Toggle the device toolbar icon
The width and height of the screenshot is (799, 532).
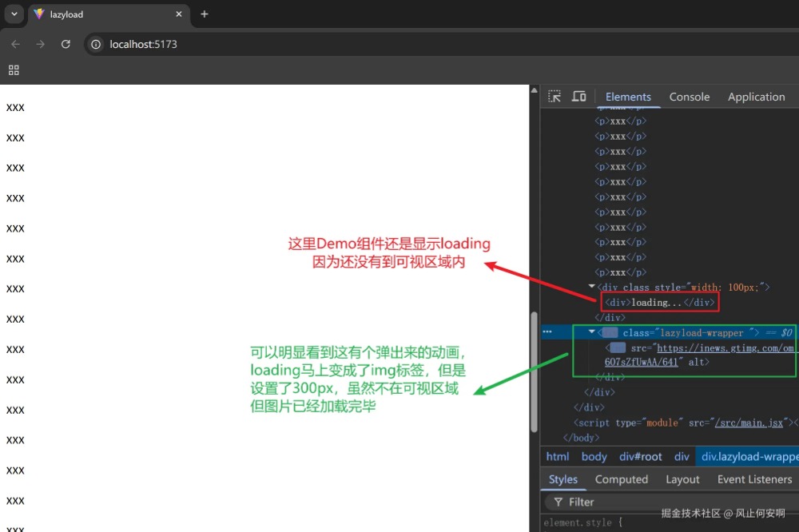[x=579, y=97]
